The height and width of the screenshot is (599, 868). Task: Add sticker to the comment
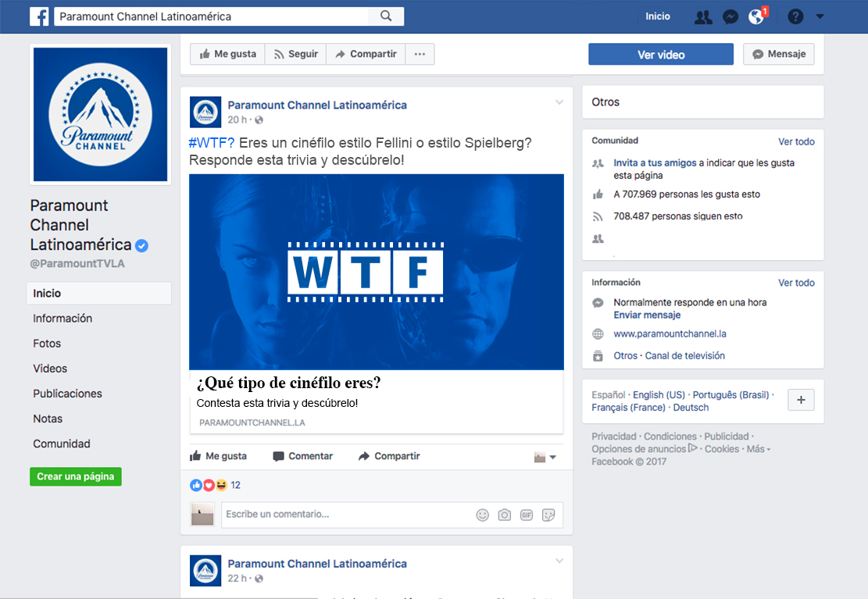(x=548, y=515)
